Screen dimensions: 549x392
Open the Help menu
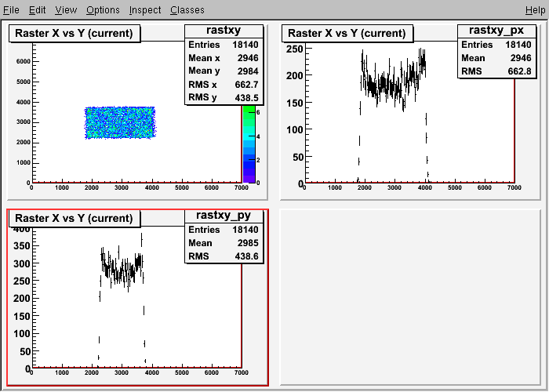[536, 10]
